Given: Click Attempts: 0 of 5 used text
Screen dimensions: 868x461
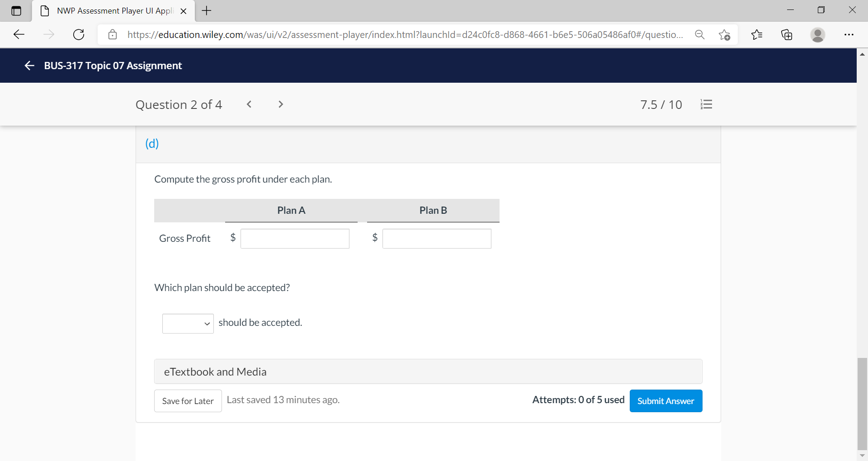Looking at the screenshot, I should (578, 400).
